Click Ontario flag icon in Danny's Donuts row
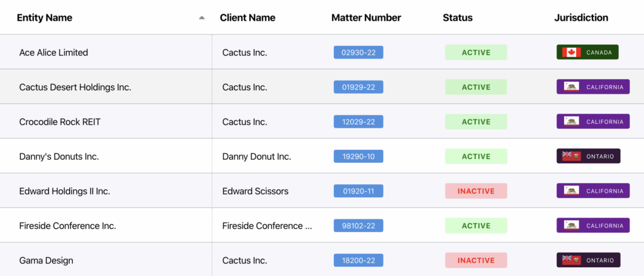 pyautogui.click(x=571, y=156)
